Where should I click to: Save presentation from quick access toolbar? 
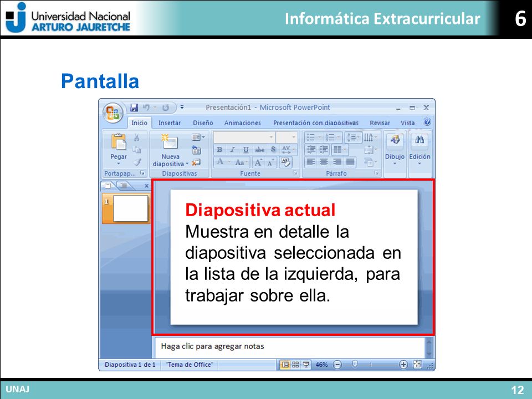pyautogui.click(x=134, y=108)
